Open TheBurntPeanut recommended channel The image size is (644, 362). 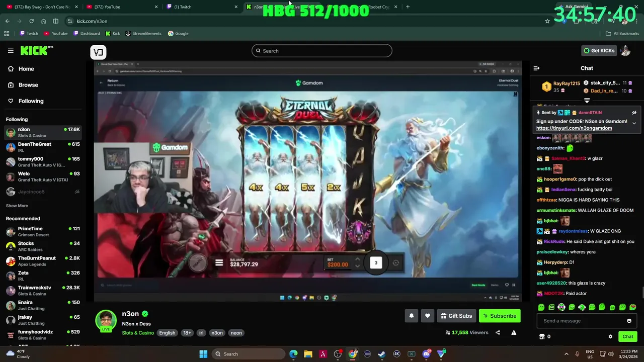click(x=43, y=261)
